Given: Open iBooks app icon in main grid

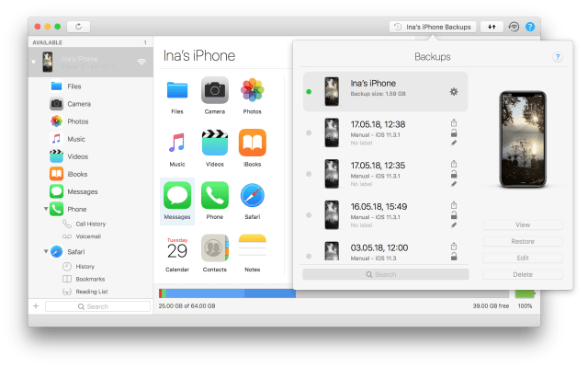Looking at the screenshot, I should (x=253, y=144).
